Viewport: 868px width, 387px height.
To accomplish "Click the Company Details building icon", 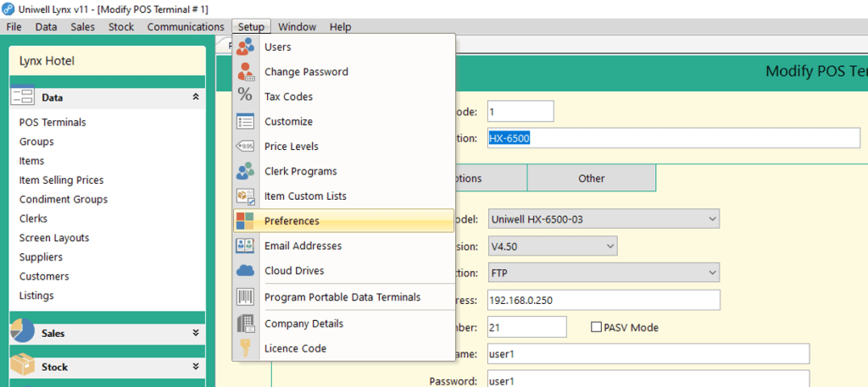I will point(246,323).
